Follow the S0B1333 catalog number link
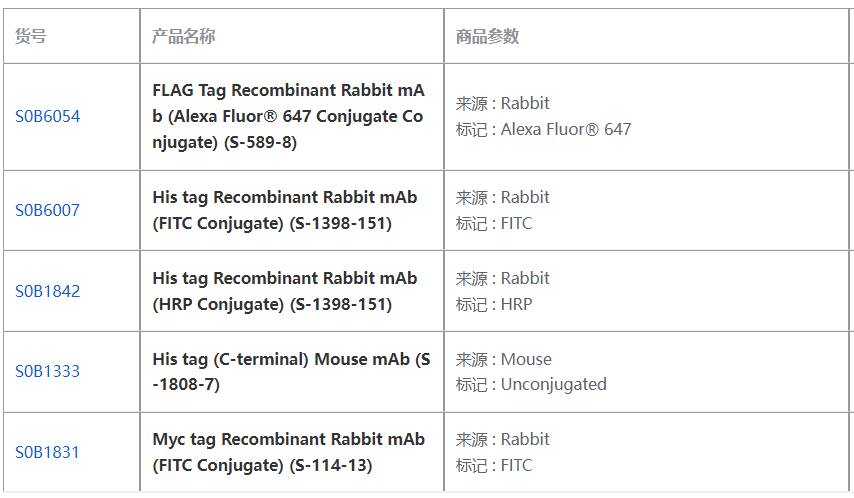Viewport: 854px width, 498px height. tap(47, 371)
